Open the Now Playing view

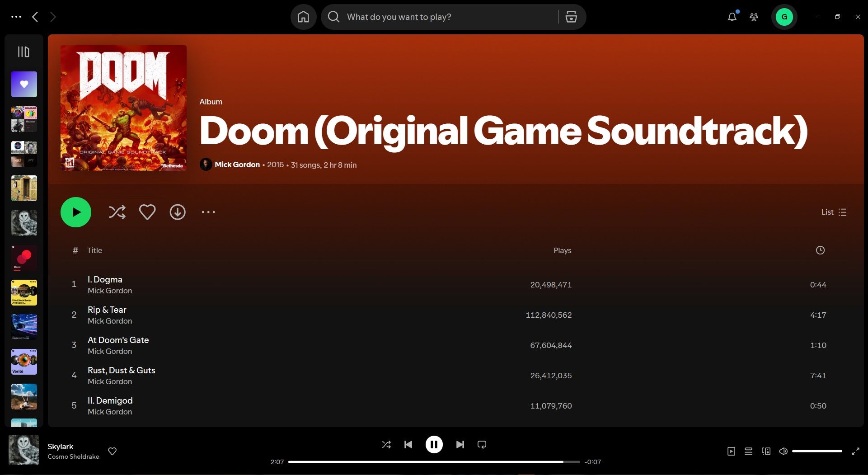coord(731,451)
